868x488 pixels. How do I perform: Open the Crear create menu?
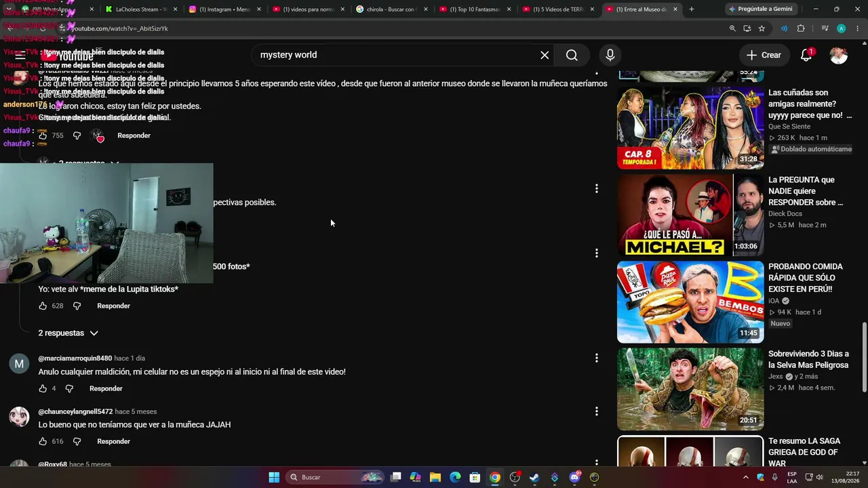(764, 55)
